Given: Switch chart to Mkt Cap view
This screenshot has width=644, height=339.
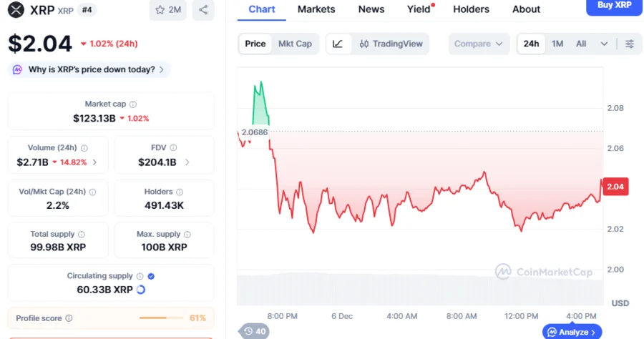Looking at the screenshot, I should 295,44.
